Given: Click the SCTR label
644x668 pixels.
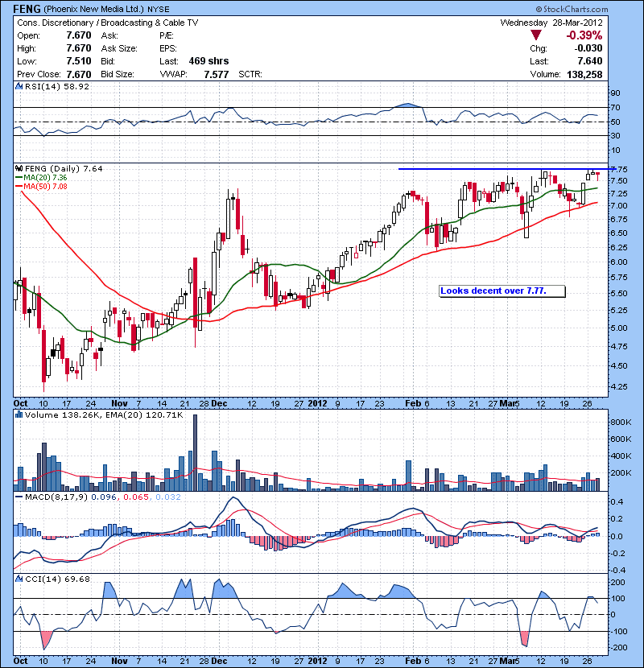Looking at the screenshot, I should [x=250, y=75].
